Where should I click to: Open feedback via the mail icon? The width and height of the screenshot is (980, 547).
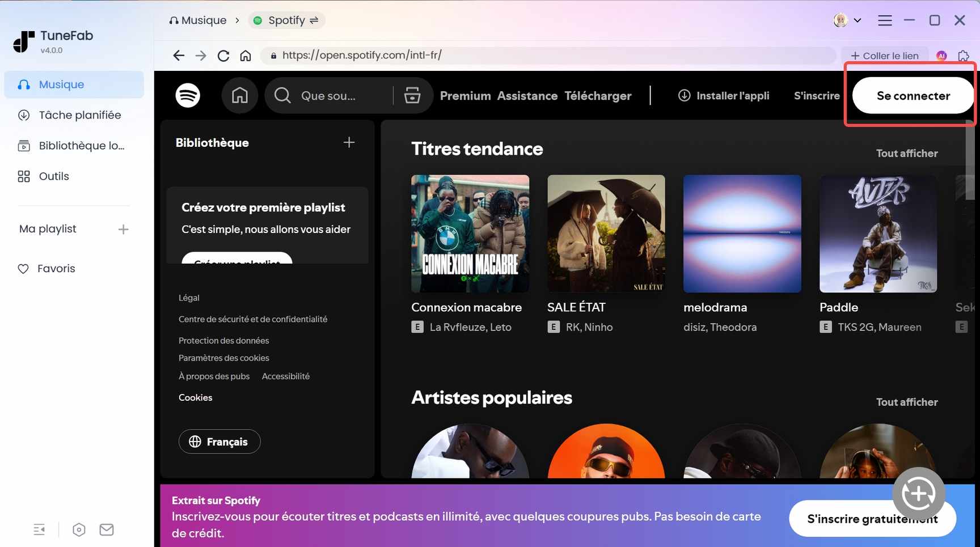point(106,529)
